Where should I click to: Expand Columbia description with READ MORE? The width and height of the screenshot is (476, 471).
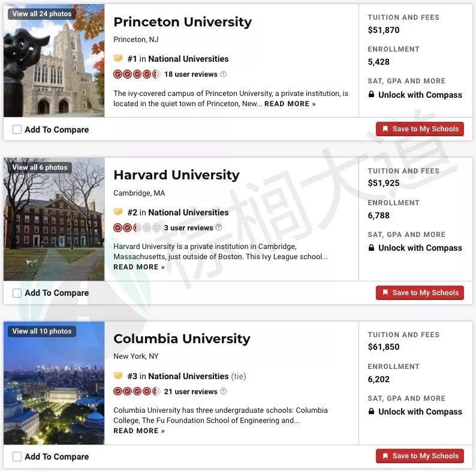[139, 431]
